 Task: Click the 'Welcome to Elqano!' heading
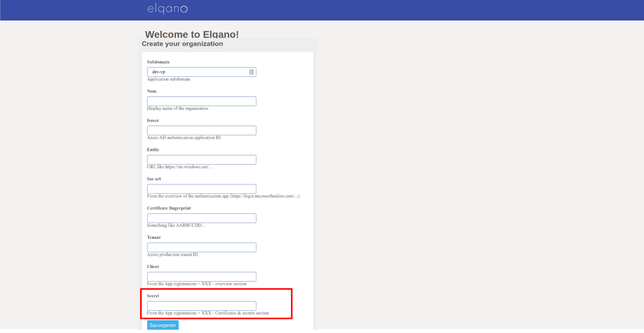click(x=192, y=34)
